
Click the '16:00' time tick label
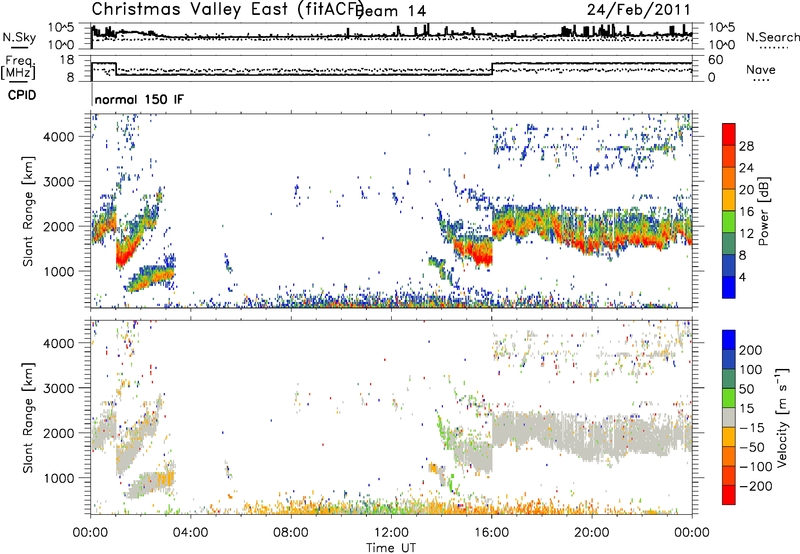[x=491, y=533]
